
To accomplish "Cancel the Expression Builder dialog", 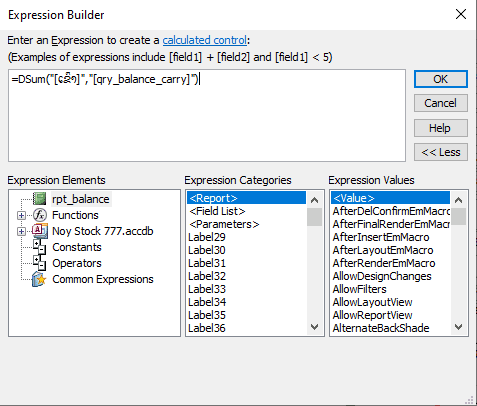I will point(441,103).
